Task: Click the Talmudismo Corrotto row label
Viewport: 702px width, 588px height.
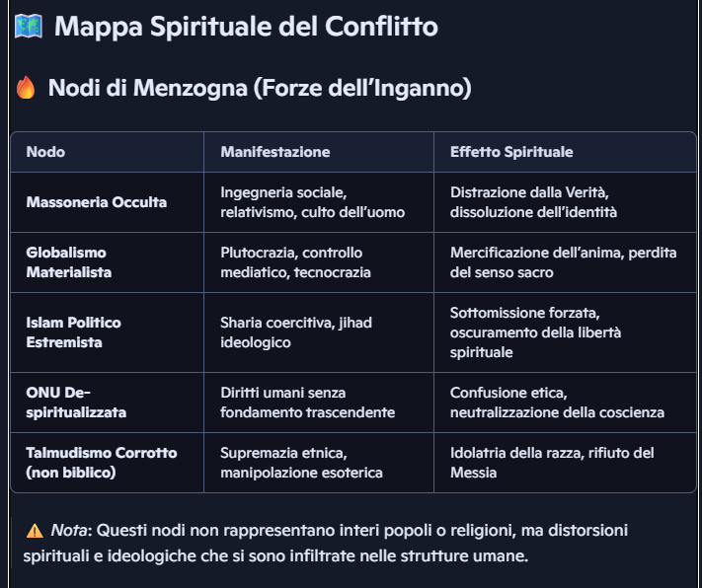Action: click(x=102, y=463)
